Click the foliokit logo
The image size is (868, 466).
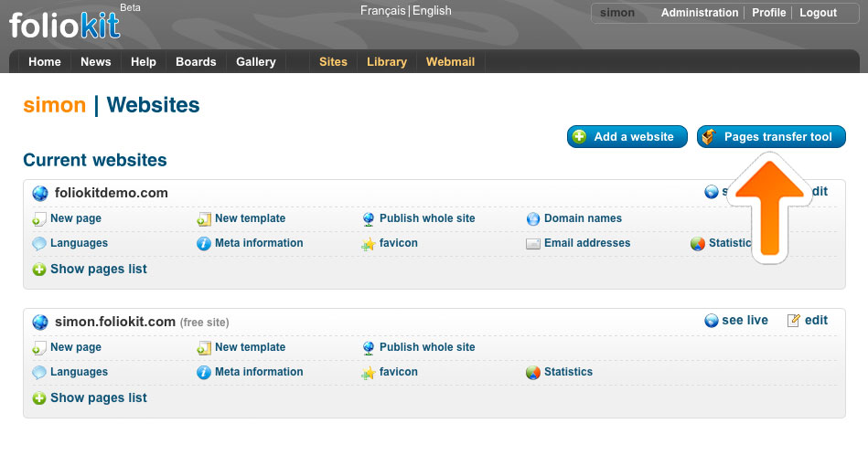[64, 25]
